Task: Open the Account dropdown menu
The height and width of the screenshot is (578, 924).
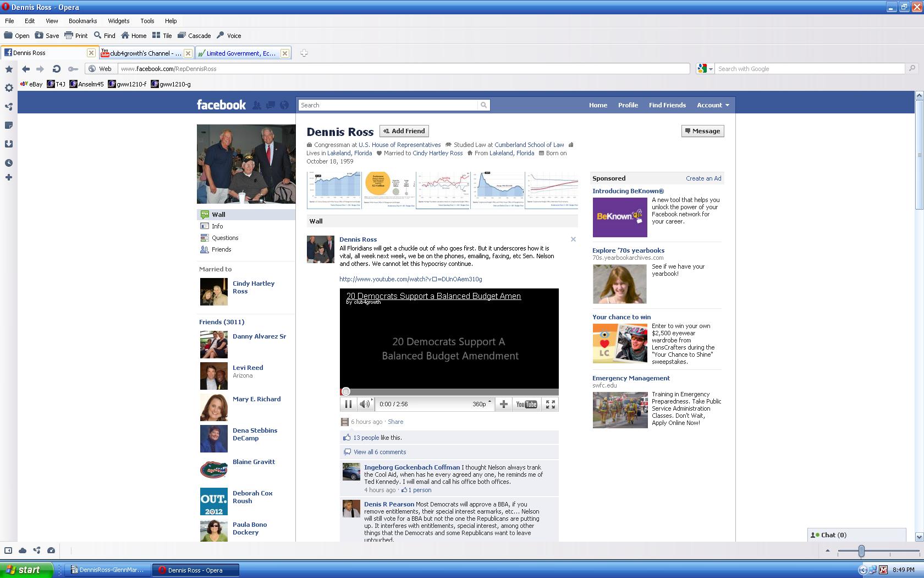Action: coord(713,105)
